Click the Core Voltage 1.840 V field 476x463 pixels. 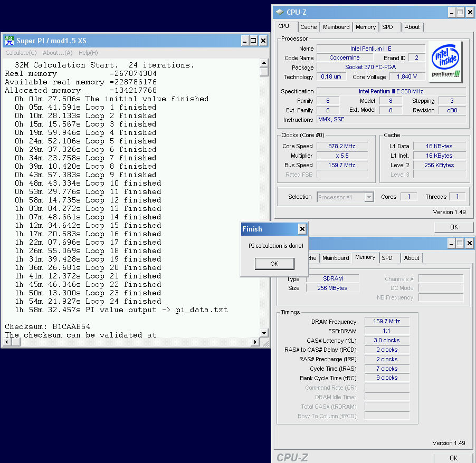click(x=407, y=76)
